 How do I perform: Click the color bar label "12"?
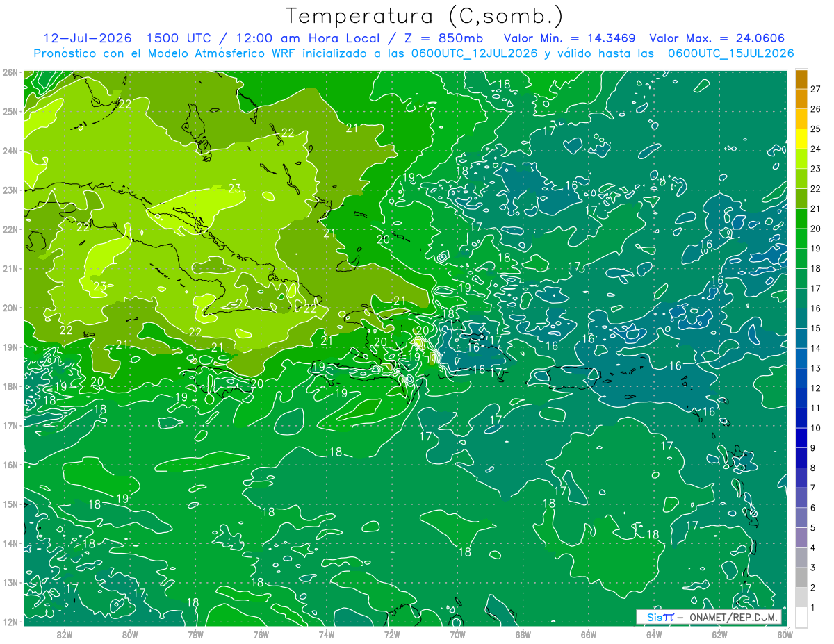coord(816,388)
